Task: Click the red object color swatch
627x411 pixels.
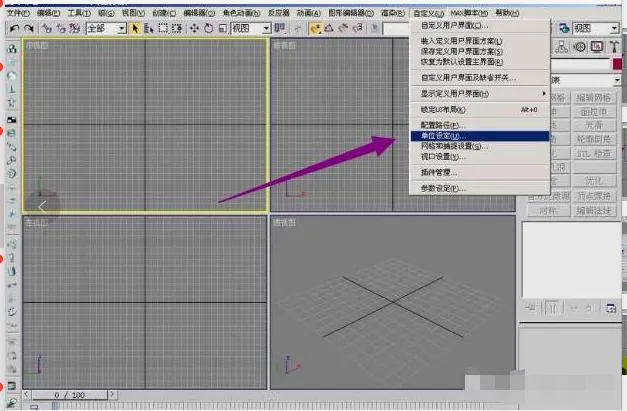Action: [x=617, y=64]
